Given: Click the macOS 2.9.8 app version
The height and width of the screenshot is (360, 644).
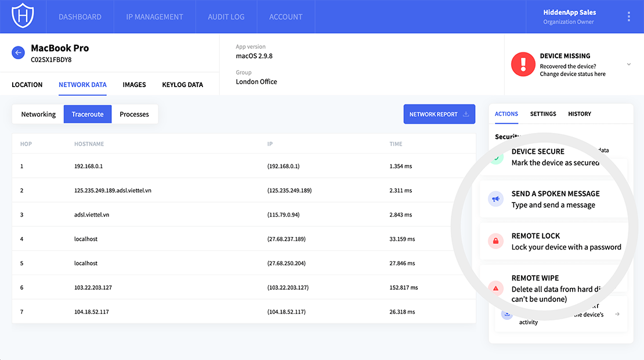Looking at the screenshot, I should [x=254, y=56].
